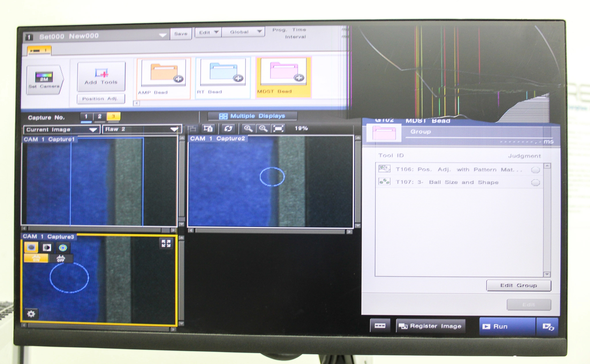Click the continuous run icon beside Run

(547, 327)
